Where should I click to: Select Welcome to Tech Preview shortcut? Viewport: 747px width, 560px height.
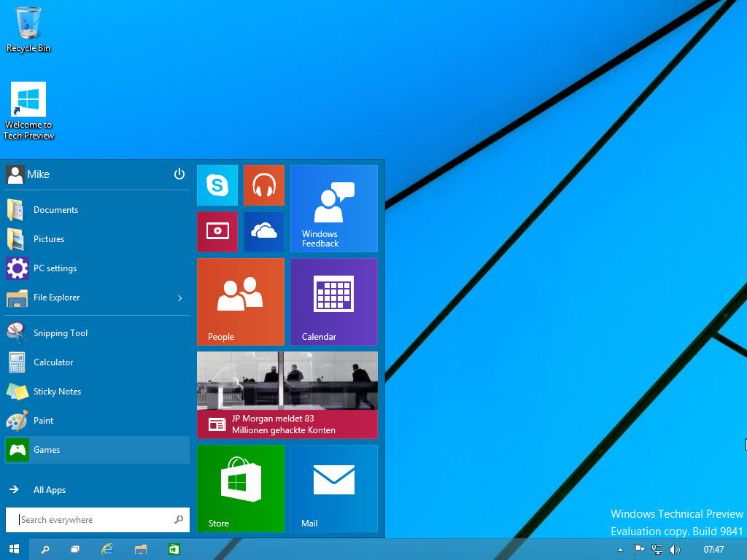click(x=28, y=111)
